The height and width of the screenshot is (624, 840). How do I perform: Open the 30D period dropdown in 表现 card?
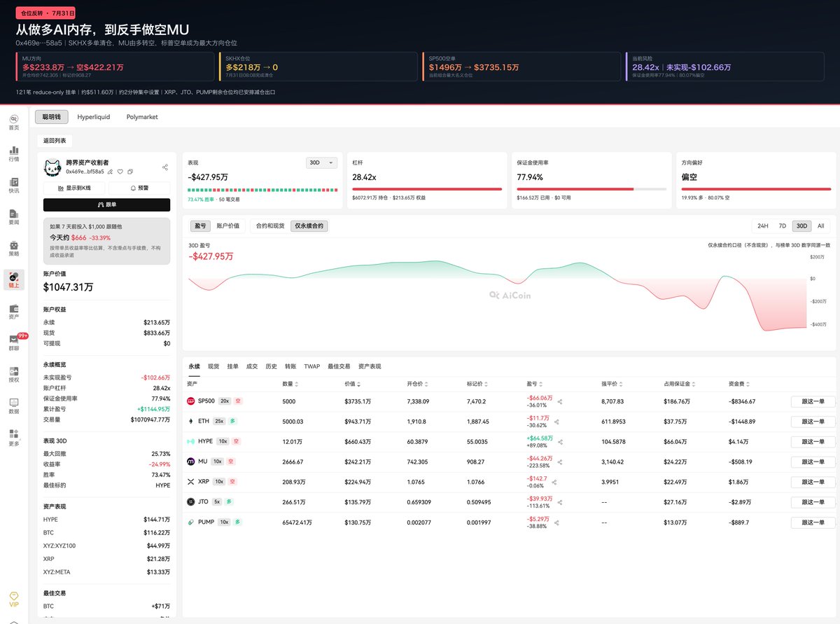(x=322, y=162)
